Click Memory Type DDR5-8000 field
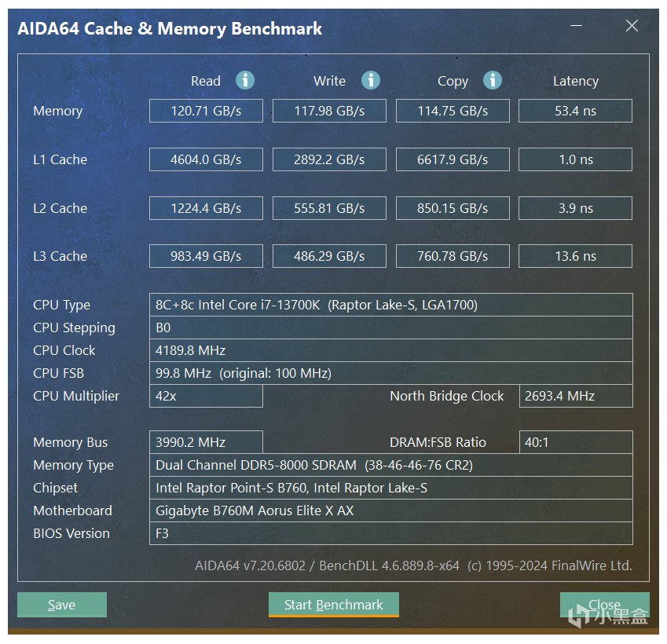Image resolution: width=667 pixels, height=644 pixels. pyautogui.click(x=391, y=465)
